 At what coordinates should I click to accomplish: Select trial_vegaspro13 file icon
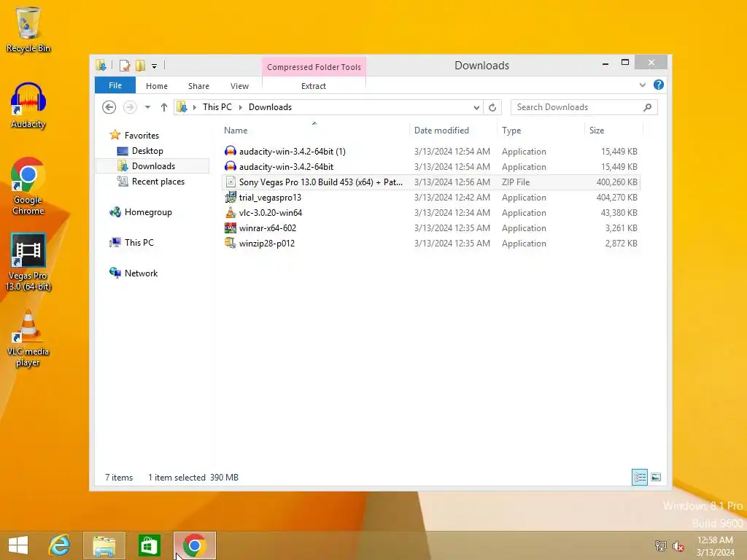[x=230, y=197]
